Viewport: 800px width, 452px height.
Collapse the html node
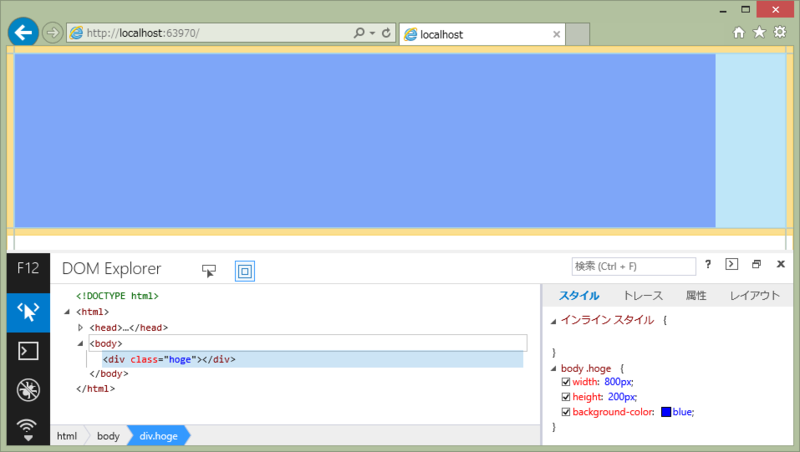(67, 312)
